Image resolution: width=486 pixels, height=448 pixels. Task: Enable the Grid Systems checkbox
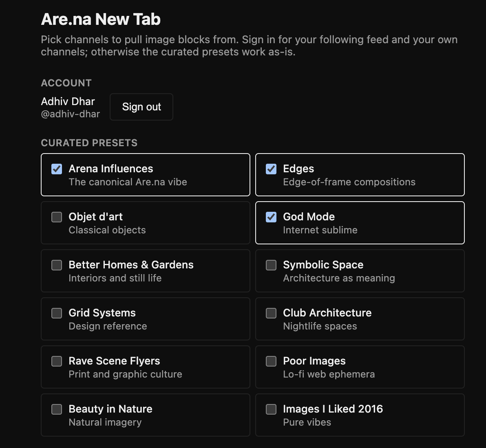[57, 313]
